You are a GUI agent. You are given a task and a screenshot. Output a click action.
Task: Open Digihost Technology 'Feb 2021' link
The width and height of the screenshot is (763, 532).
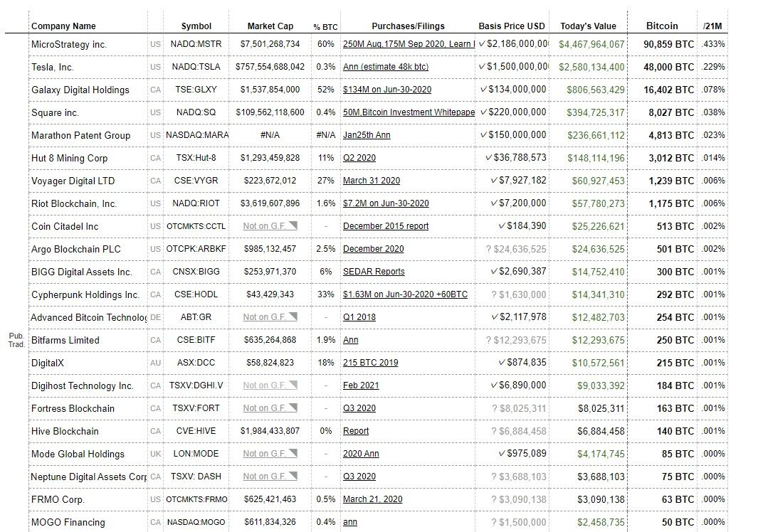click(361, 385)
